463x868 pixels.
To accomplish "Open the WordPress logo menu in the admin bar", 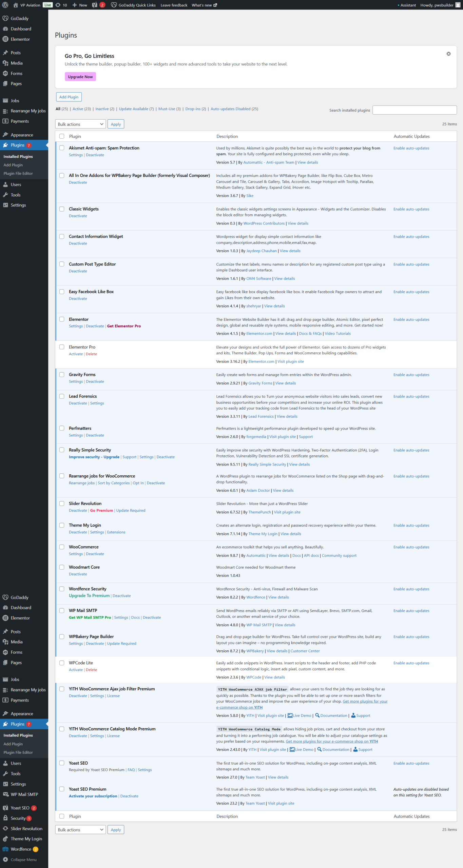I will 5,5.
